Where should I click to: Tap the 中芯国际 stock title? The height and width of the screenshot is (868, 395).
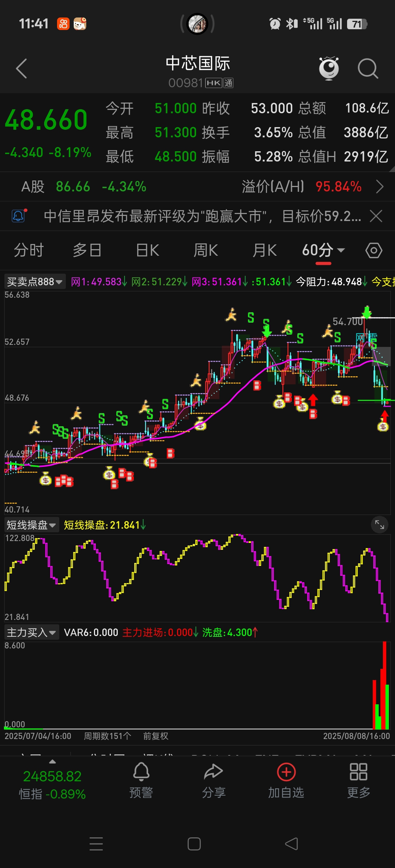[x=197, y=63]
